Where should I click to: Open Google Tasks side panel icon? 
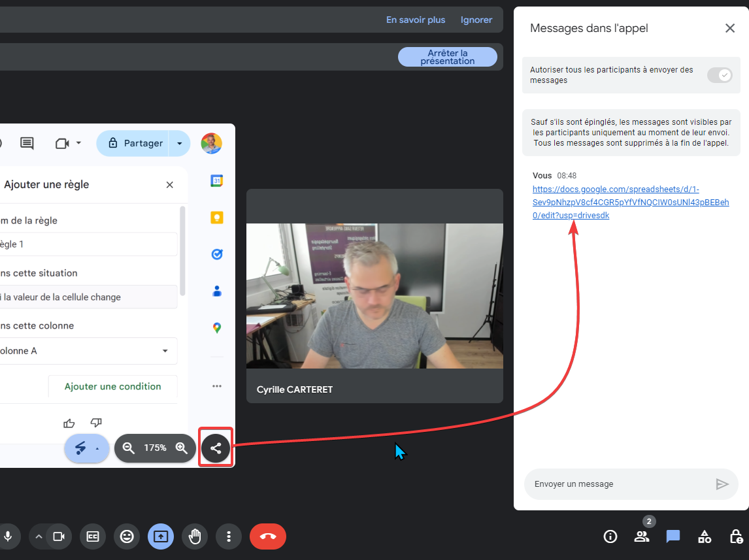click(217, 254)
